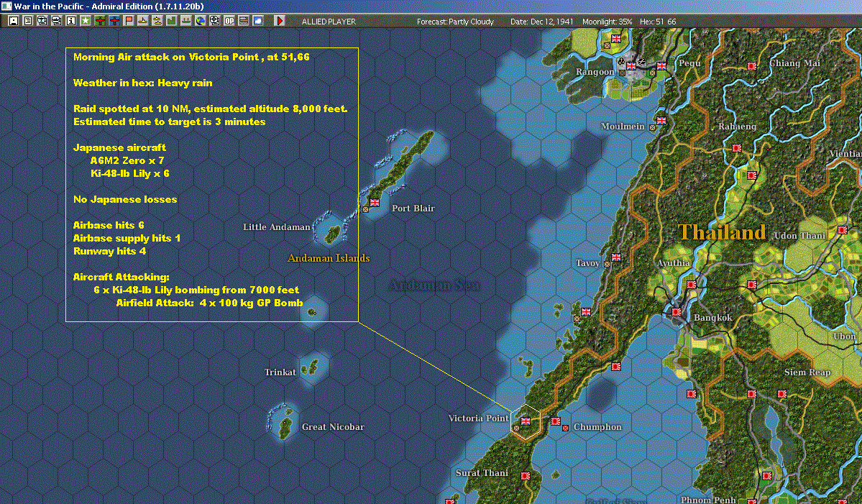The height and width of the screenshot is (504, 862).
Task: Select the British flag near Pegu
Action: (661, 66)
